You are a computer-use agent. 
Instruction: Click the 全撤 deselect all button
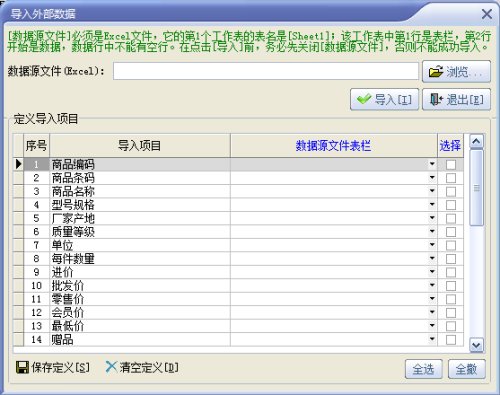click(466, 369)
